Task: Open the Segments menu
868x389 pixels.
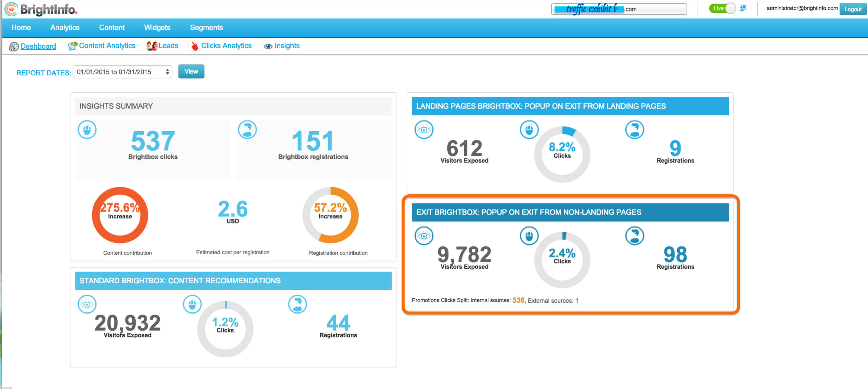Action: pos(206,28)
